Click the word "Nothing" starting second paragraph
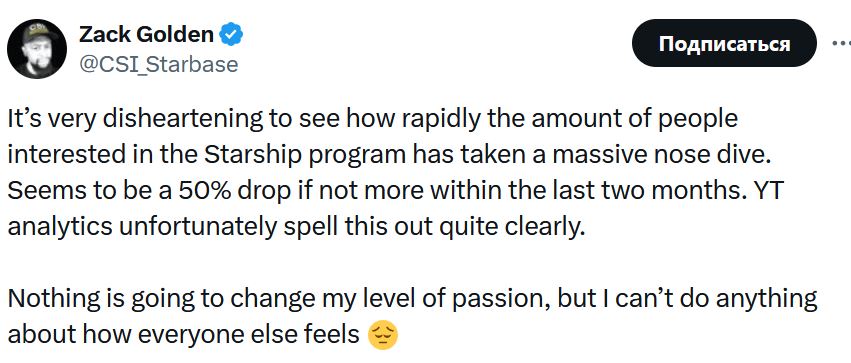This screenshot has width=851, height=363. pos(50,300)
